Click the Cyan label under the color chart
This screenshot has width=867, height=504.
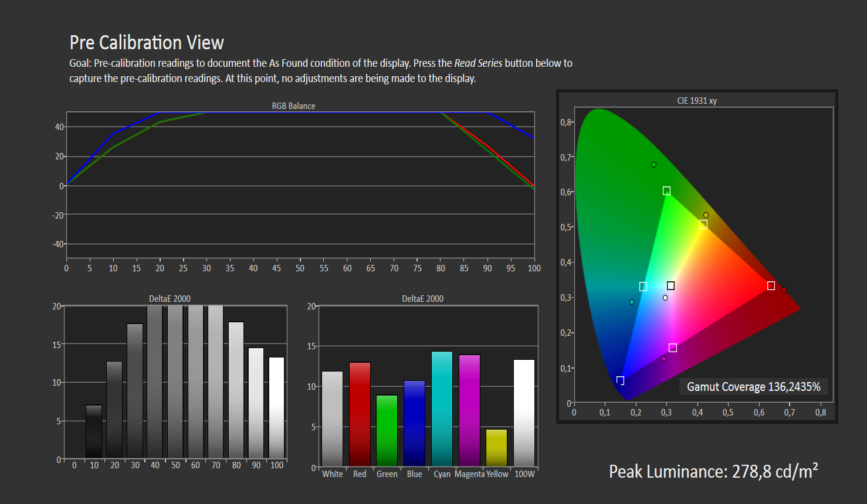tap(442, 474)
